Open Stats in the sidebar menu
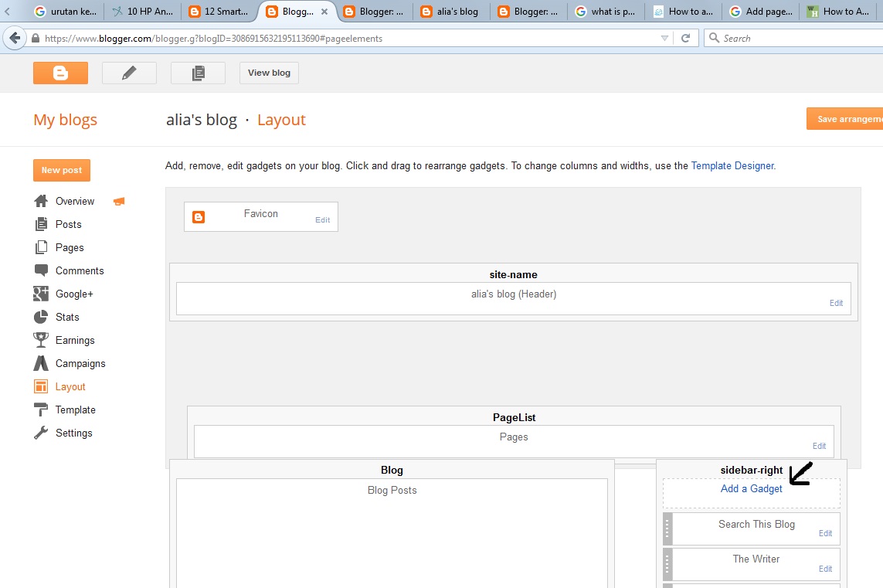 pos(67,317)
